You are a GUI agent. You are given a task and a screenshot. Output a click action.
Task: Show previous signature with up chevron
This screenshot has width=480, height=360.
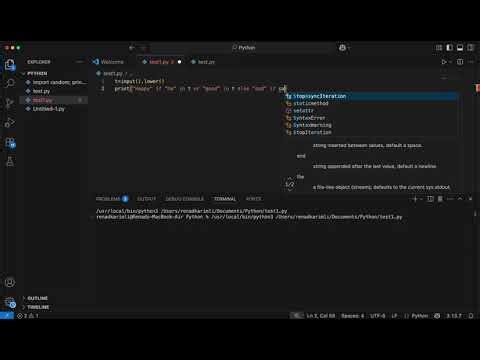click(290, 178)
